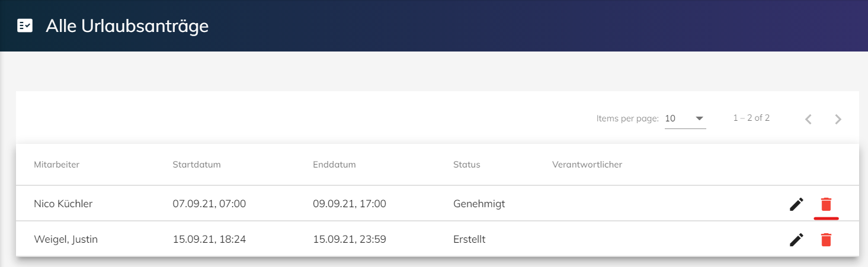Click the Genehmigt status cell
This screenshot has height=267, width=868.
[479, 204]
